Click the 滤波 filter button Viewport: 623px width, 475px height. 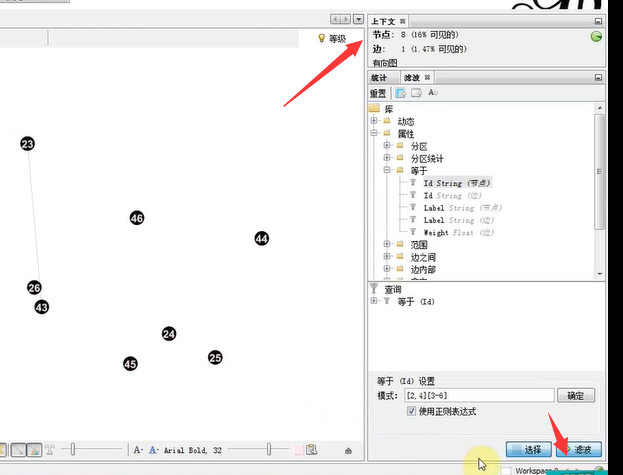click(x=579, y=450)
